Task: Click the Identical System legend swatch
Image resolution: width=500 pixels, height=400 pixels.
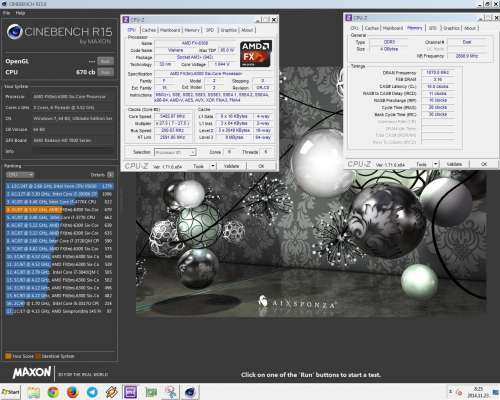Action: (38, 356)
